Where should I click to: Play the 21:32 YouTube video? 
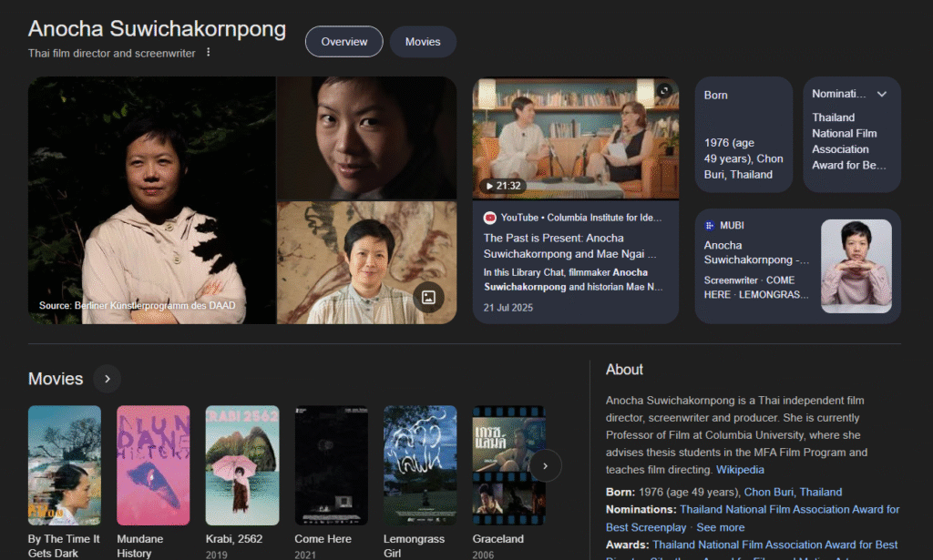[x=575, y=137]
